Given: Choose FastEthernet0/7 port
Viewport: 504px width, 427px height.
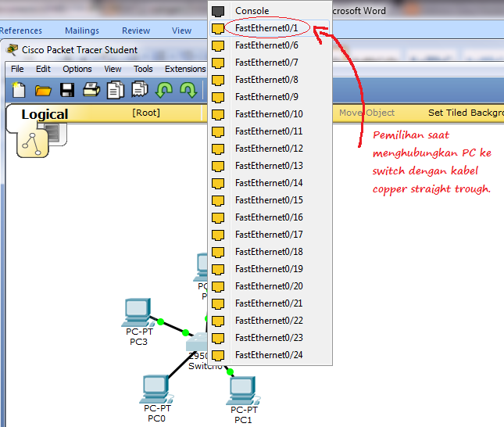Looking at the screenshot, I should click(270, 63).
